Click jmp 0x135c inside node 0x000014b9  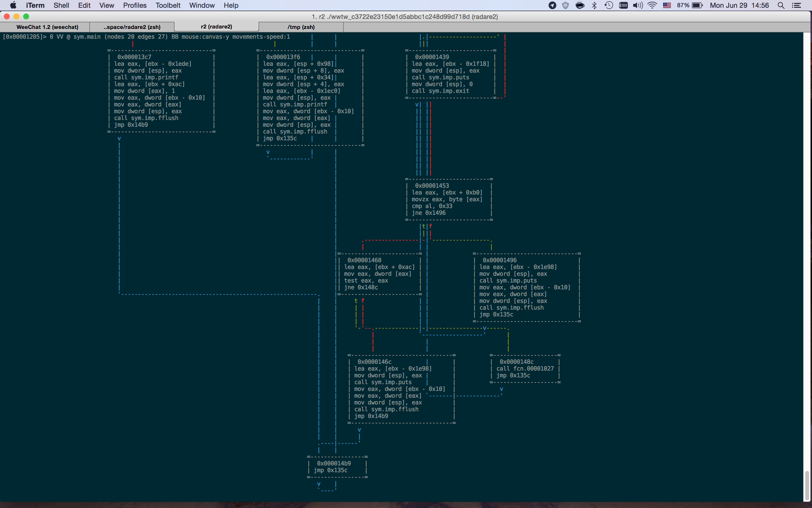[x=331, y=470]
